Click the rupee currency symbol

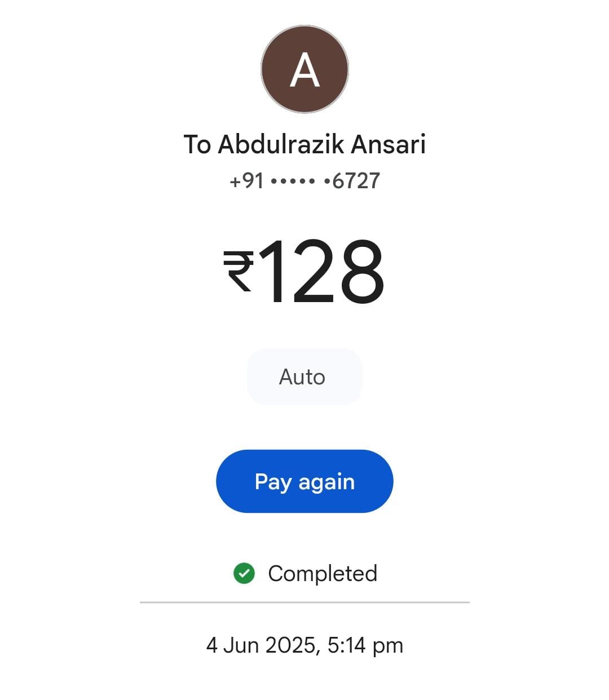239,271
